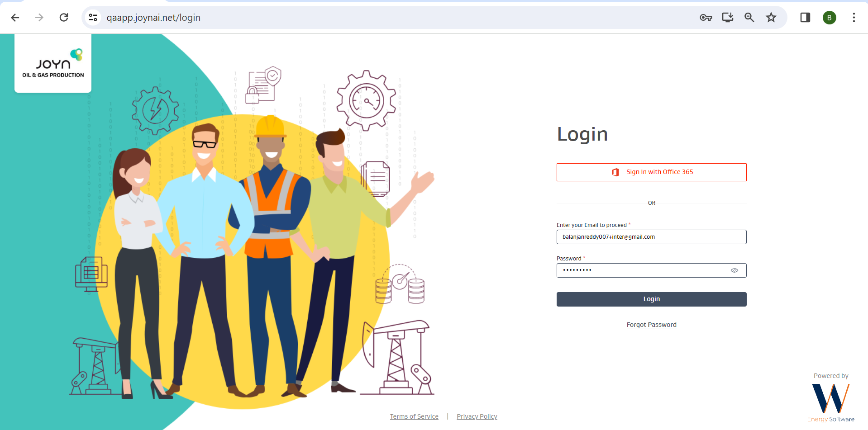Toggle the browser side panel
Image resolution: width=868 pixels, height=430 pixels.
(x=805, y=18)
